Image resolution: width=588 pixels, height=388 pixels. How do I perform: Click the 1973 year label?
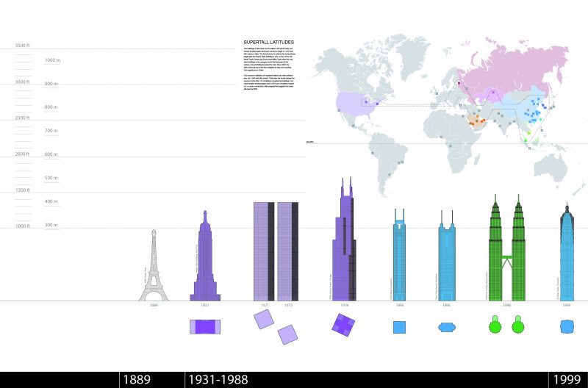coord(288,306)
